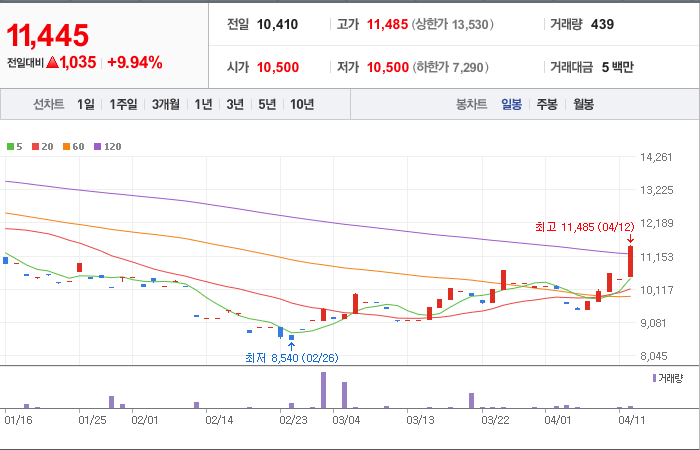The width and height of the screenshot is (700, 450).
Task: Click the 거래대금 5 백만 value
Action: pos(617,67)
